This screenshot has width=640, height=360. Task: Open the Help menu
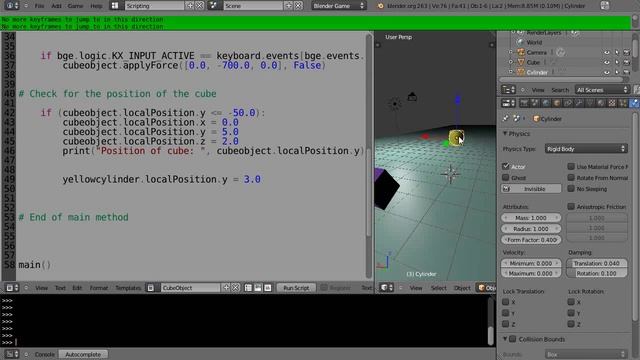click(96, 6)
